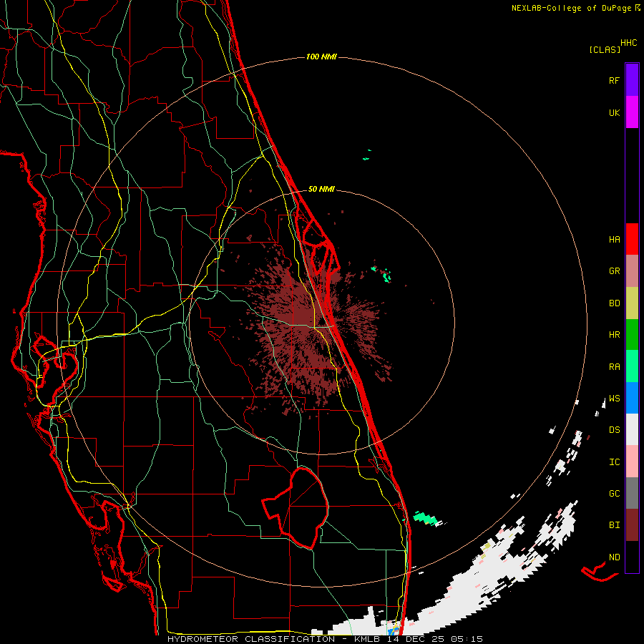Click the 100 NMI range ring label
Viewport: 644px width, 644px height.
[321, 57]
